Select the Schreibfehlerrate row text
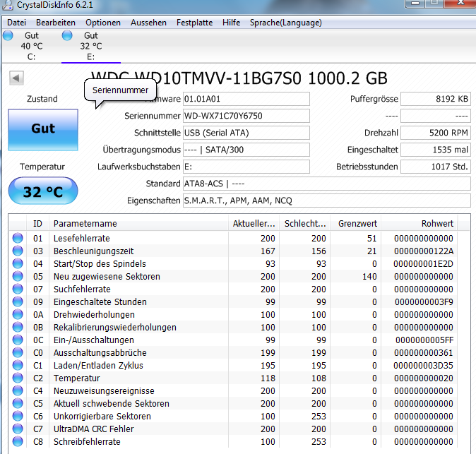 click(87, 442)
